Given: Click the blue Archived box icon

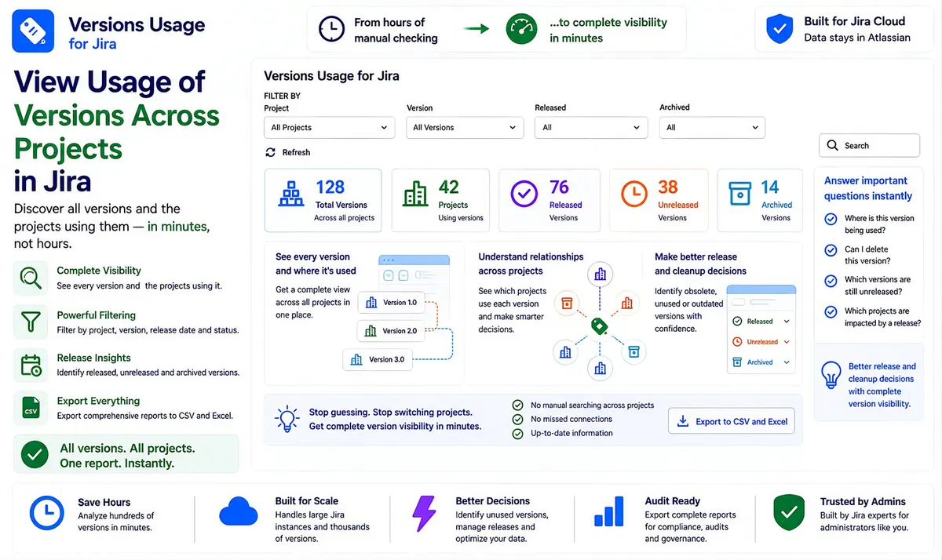Looking at the screenshot, I should 742,194.
